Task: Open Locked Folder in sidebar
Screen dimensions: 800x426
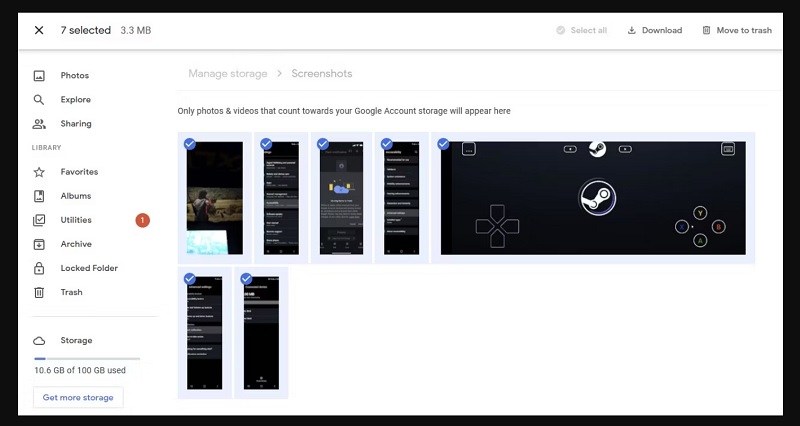Action: point(88,268)
